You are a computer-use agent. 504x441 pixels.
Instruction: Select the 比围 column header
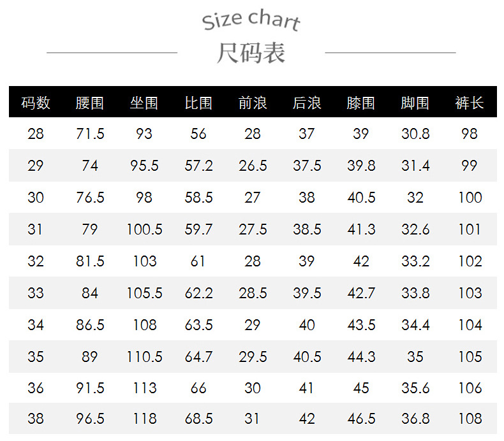click(198, 103)
